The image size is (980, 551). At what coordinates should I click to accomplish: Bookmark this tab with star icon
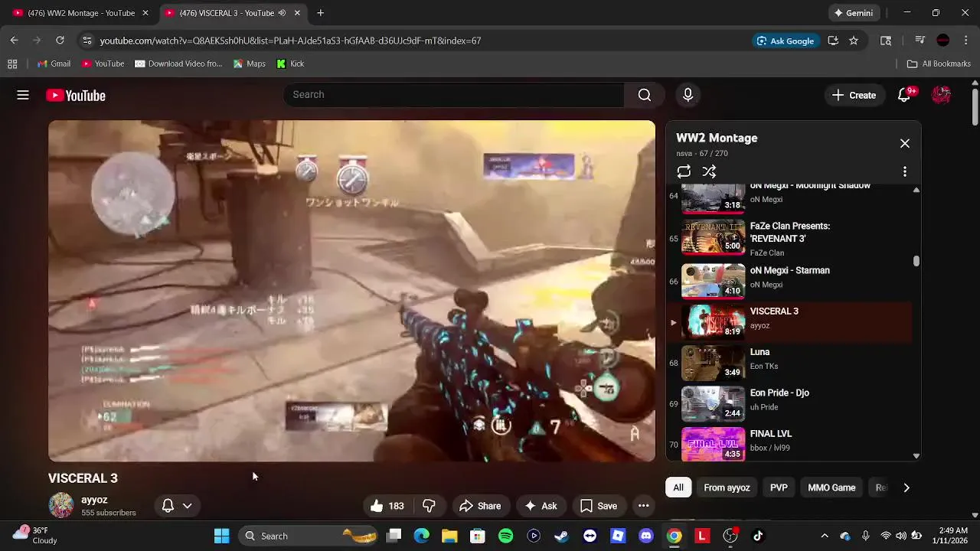854,41
